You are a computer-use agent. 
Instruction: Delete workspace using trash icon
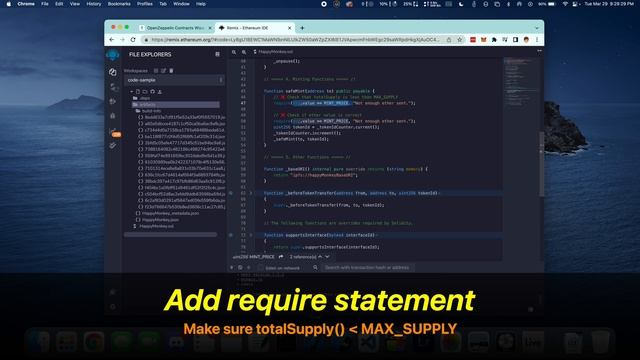171,71
